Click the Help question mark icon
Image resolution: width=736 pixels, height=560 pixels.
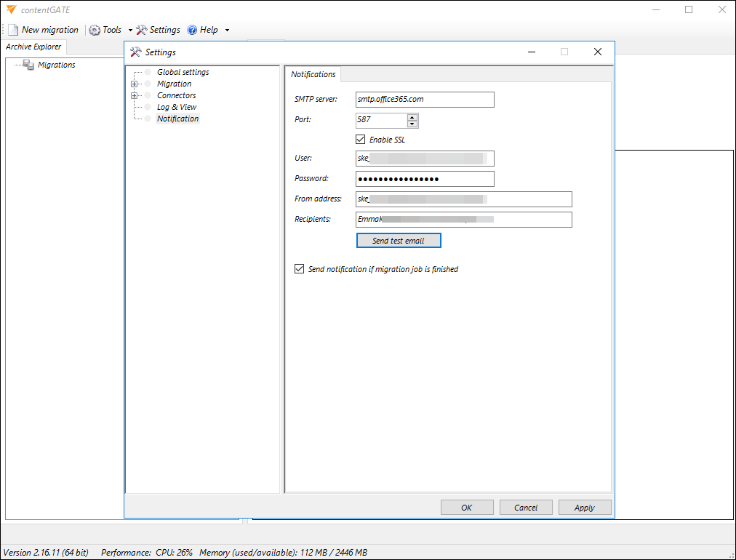[x=192, y=30]
